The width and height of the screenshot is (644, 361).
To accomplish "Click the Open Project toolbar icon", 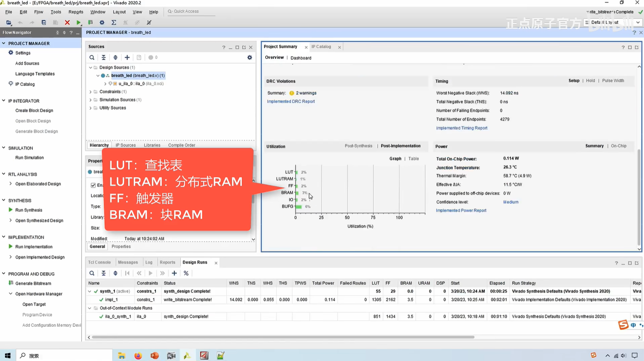I will [x=9, y=22].
